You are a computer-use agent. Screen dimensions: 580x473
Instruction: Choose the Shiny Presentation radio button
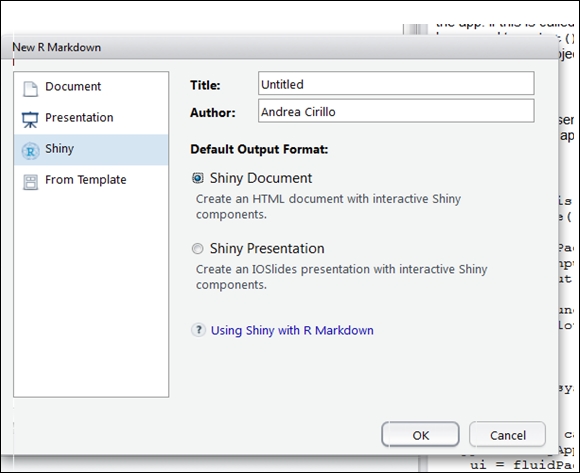[x=198, y=249]
